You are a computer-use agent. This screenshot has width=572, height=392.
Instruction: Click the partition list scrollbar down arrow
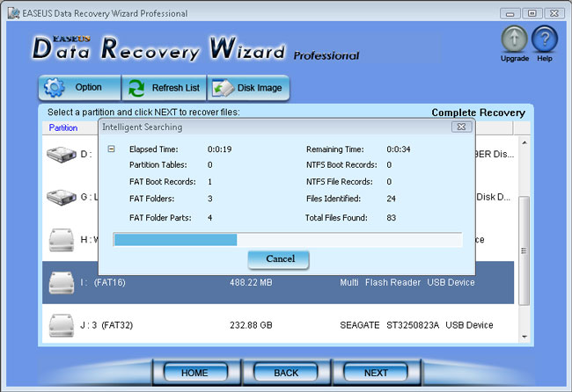524,337
